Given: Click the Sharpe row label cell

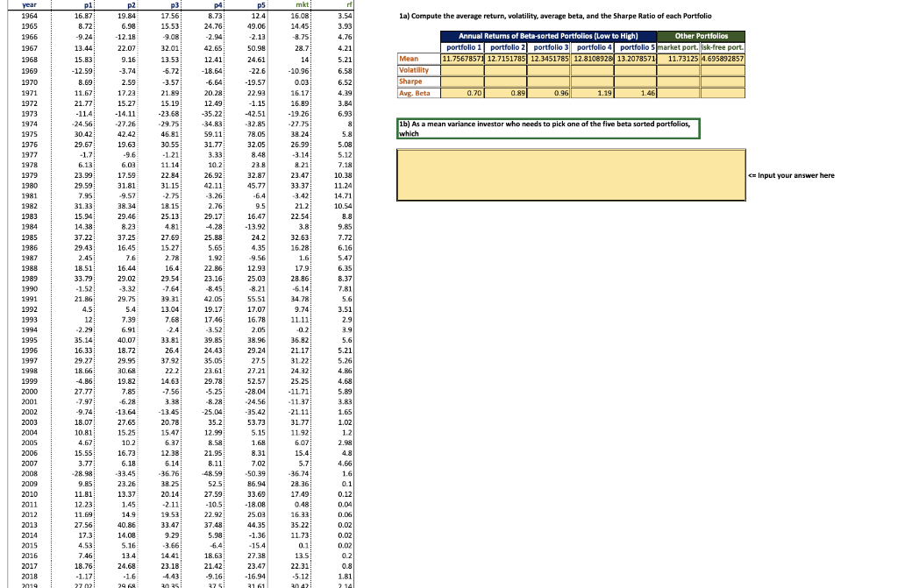Looking at the screenshot, I should pos(409,81).
